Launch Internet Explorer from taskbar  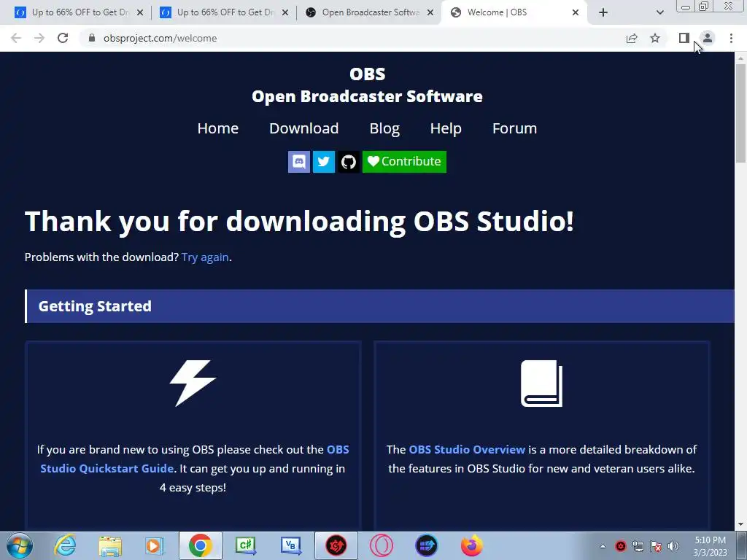tap(65, 545)
